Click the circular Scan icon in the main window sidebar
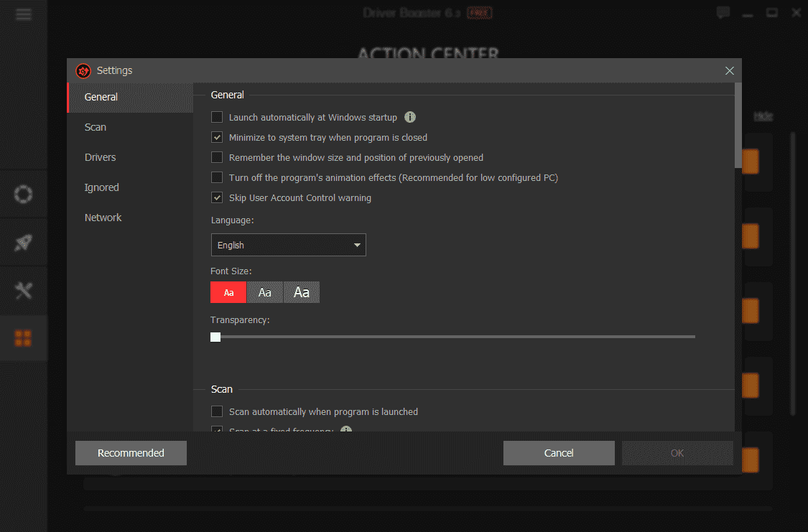 click(23, 194)
